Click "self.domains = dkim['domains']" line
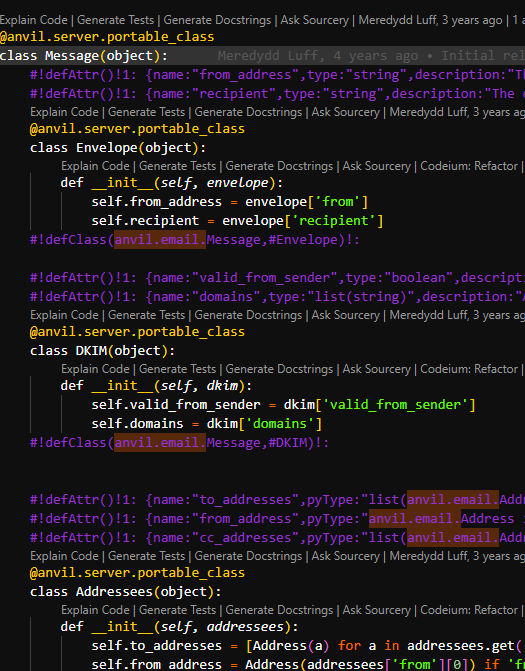This screenshot has width=525, height=671. pyautogui.click(x=207, y=424)
